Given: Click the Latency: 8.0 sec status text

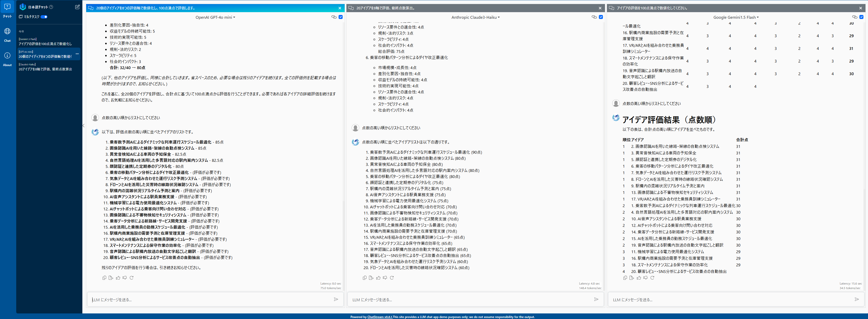Looking at the screenshot, I should click(330, 284).
